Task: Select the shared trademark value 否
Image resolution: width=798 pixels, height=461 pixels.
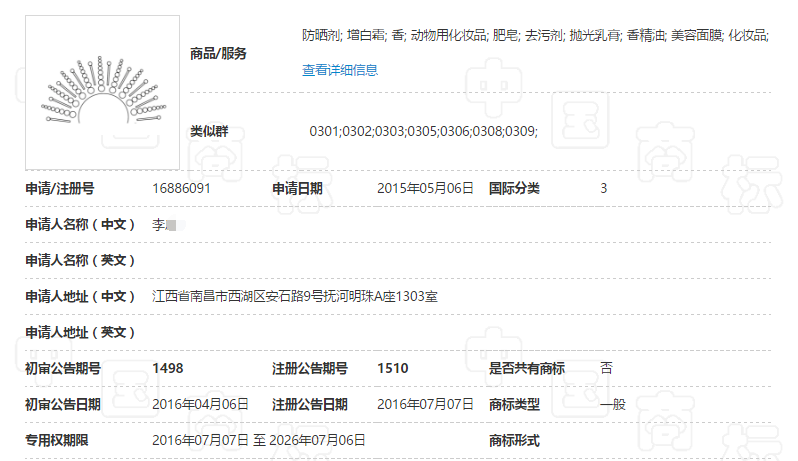Action: 606,368
